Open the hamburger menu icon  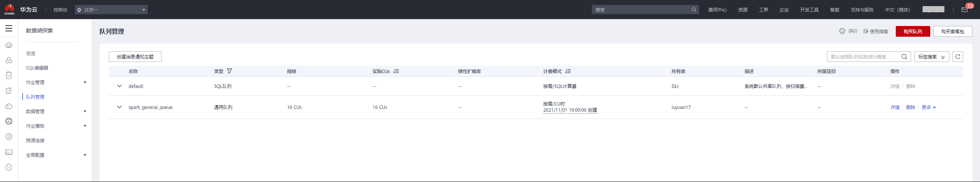pos(9,28)
